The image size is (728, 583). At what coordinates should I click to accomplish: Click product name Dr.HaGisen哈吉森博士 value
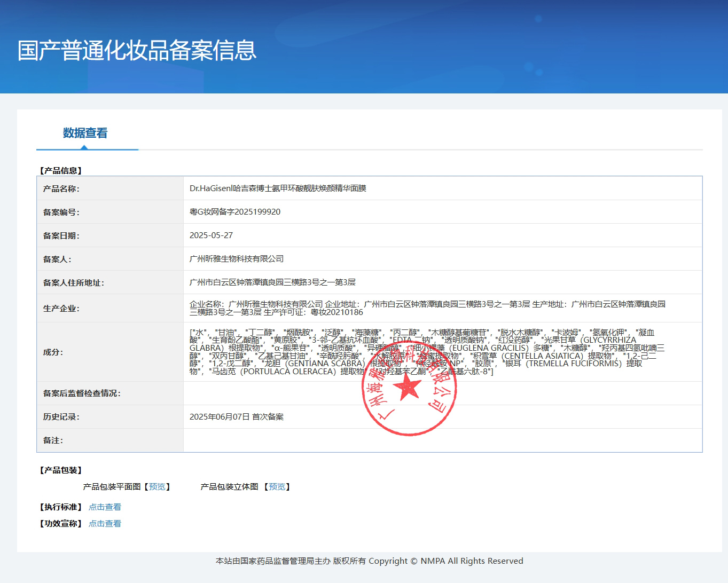[278, 188]
